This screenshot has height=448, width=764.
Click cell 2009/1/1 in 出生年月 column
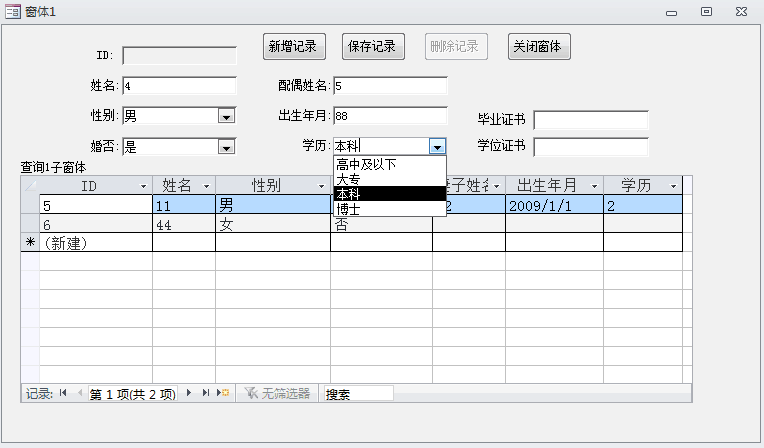point(554,205)
